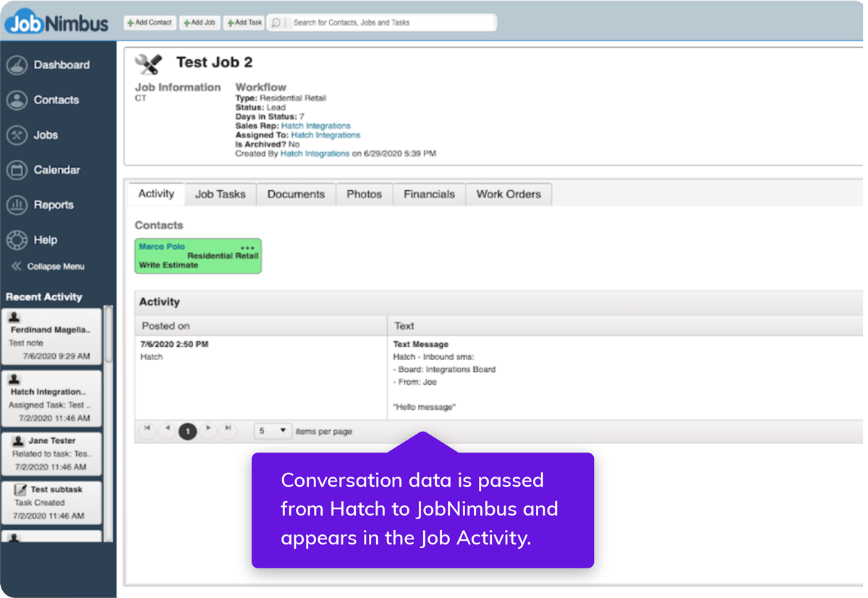
Task: Open the options menu on Marco Polo's card
Action: point(246,247)
